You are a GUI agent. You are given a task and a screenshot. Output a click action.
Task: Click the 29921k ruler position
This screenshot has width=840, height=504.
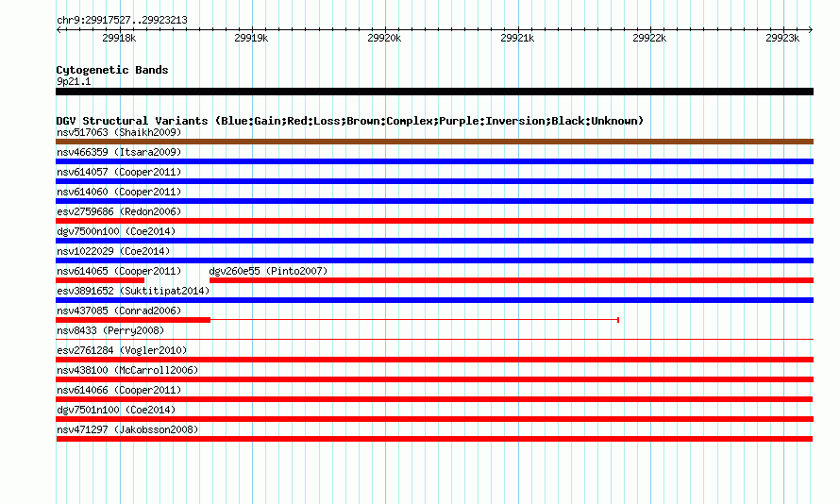click(517, 38)
